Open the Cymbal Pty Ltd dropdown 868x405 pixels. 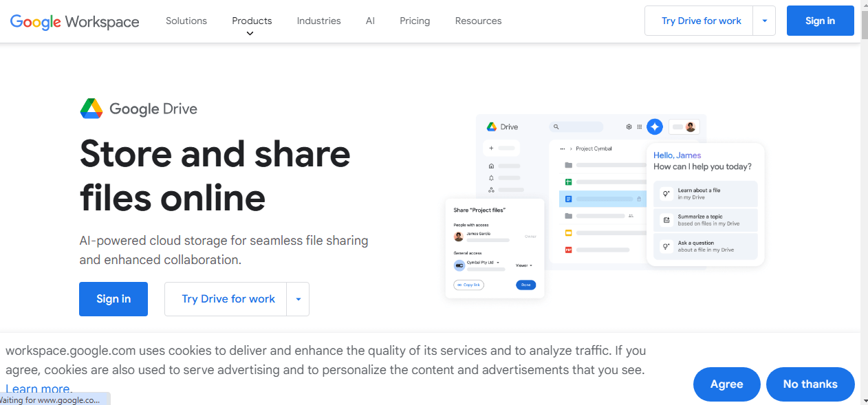point(483,263)
